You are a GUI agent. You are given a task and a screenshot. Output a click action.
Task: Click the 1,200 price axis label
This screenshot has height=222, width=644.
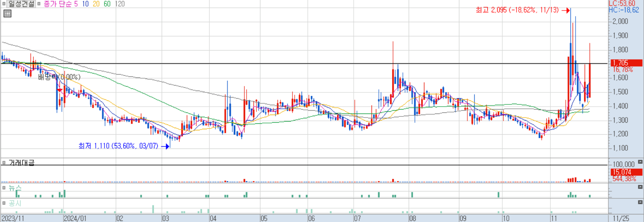coord(620,134)
